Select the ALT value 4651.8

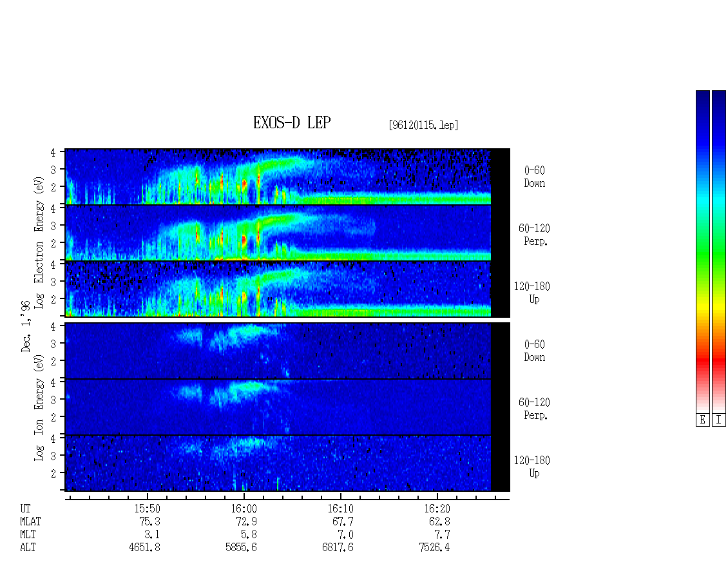point(145,548)
